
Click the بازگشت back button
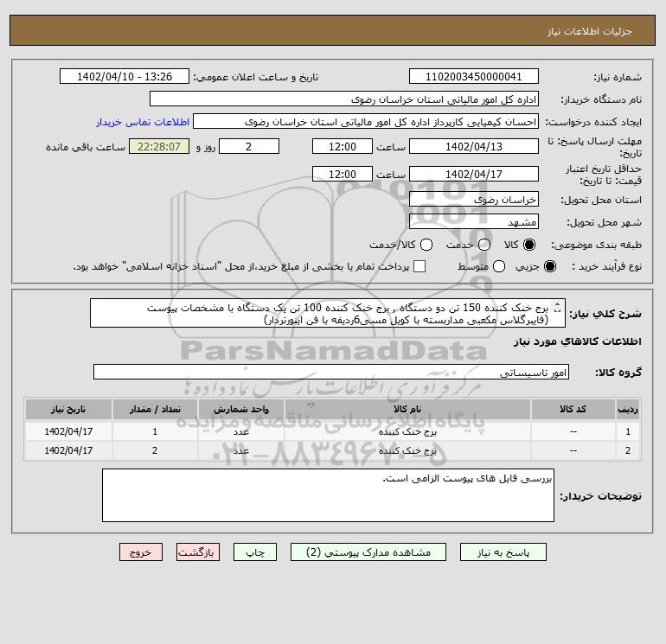pyautogui.click(x=198, y=552)
